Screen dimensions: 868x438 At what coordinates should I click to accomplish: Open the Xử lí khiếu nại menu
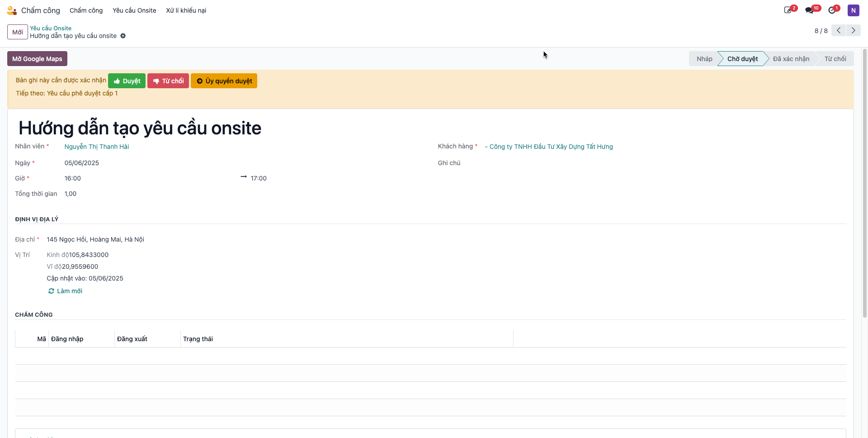pyautogui.click(x=186, y=10)
